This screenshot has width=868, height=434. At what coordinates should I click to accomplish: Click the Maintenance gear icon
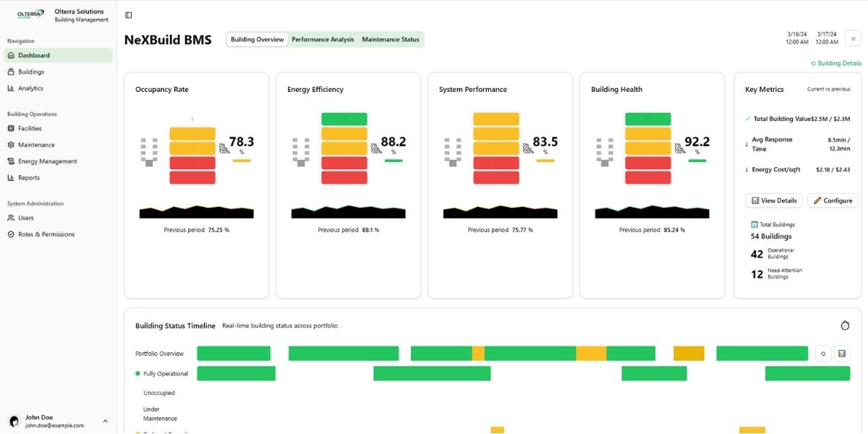point(11,145)
